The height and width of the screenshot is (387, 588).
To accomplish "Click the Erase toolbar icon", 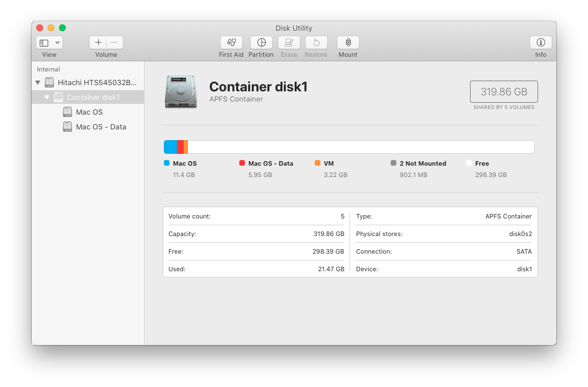I will (289, 43).
